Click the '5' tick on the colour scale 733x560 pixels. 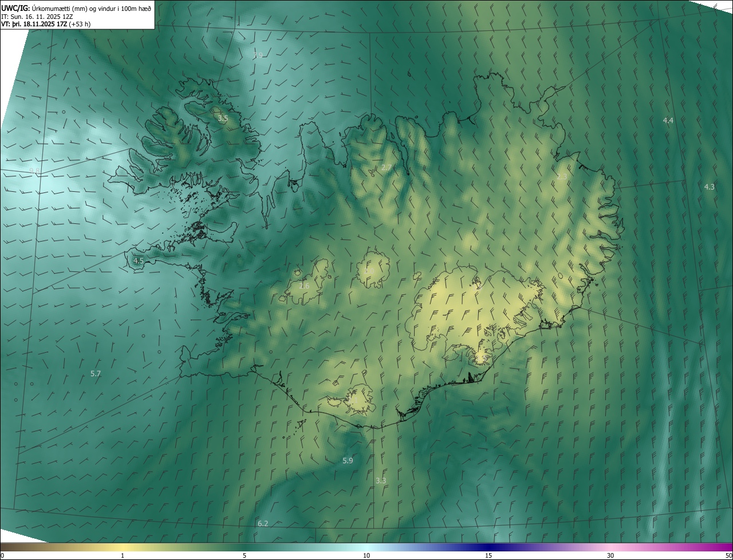point(245,555)
